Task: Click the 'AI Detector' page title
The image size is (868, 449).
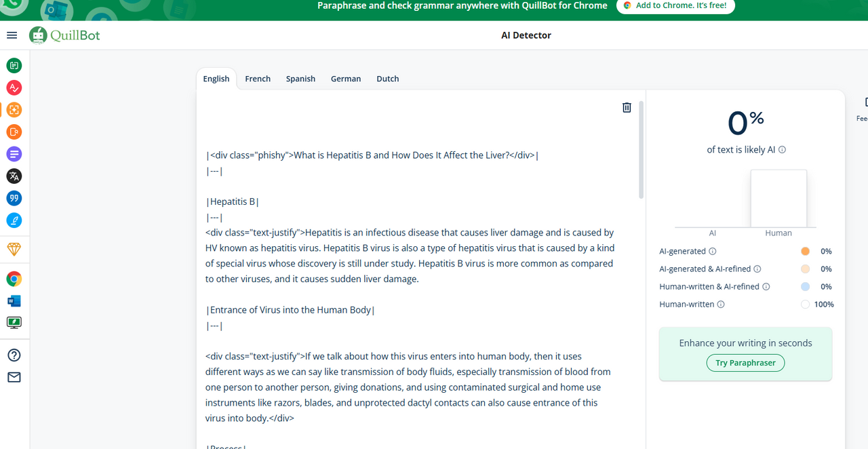Action: [526, 35]
